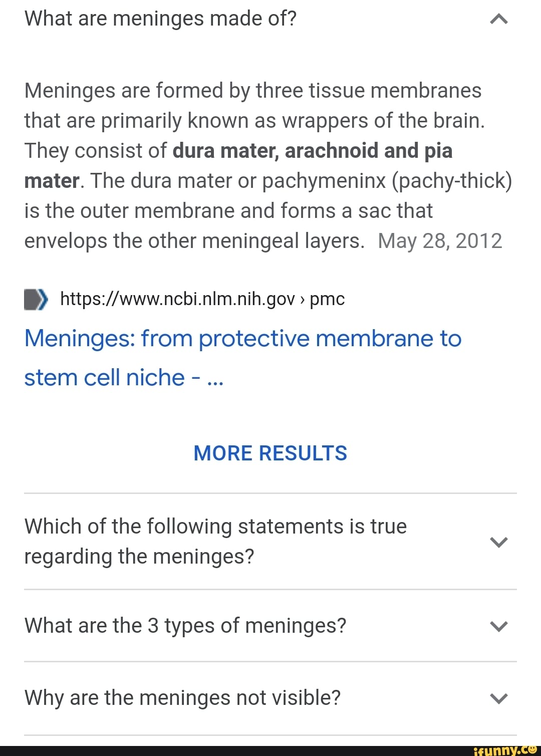Screen dimensions: 541x756
Task: Click the MORE RESULTS button
Action: coord(270,453)
